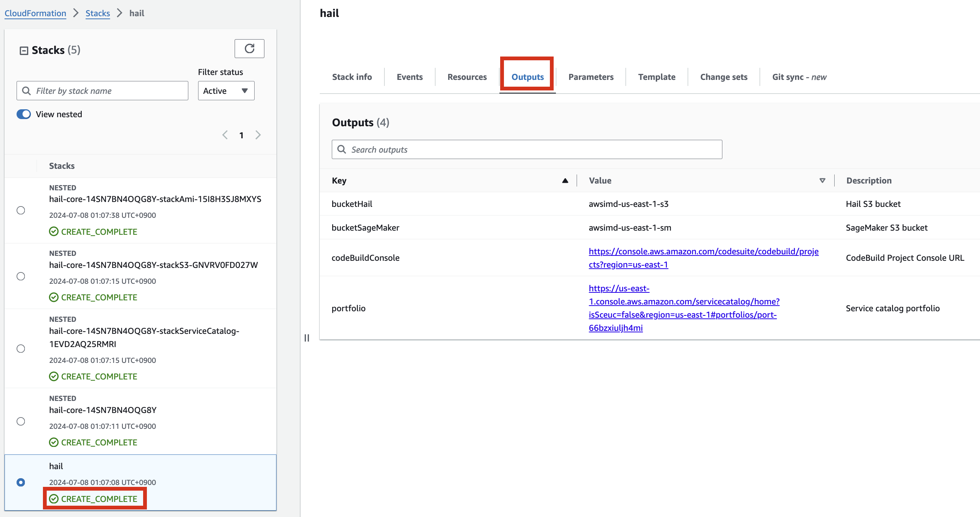The height and width of the screenshot is (517, 980).
Task: Open the Filter status Active dropdown
Action: click(226, 91)
